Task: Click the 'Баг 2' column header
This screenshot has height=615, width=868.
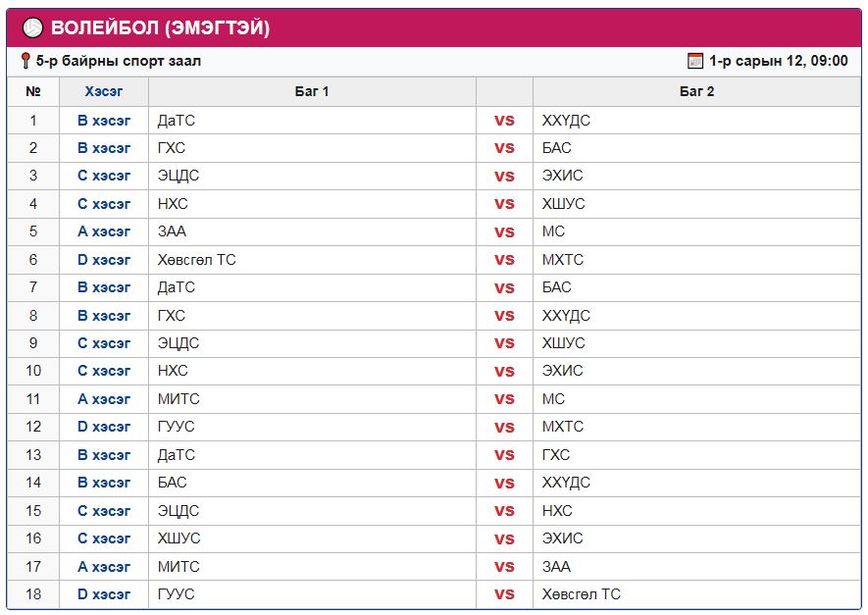Action: pyautogui.click(x=696, y=91)
